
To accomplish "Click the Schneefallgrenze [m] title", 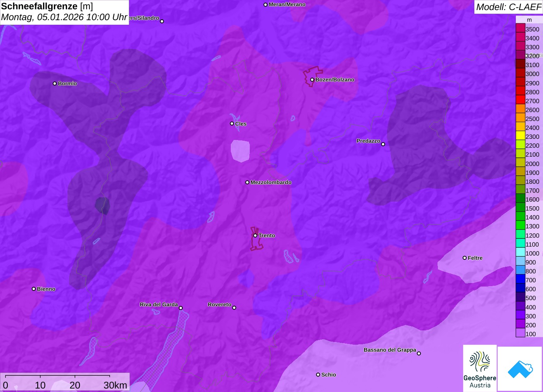I will pyautogui.click(x=47, y=6).
